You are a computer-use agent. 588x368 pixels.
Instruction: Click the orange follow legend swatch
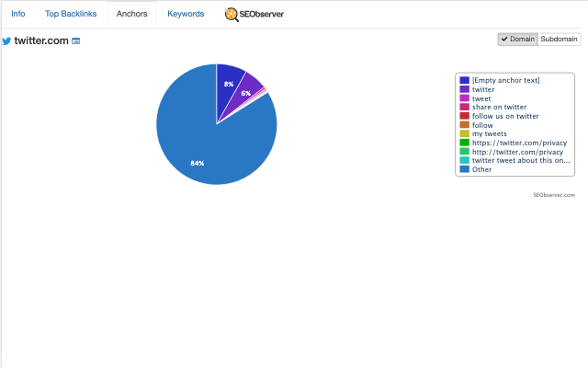(464, 125)
